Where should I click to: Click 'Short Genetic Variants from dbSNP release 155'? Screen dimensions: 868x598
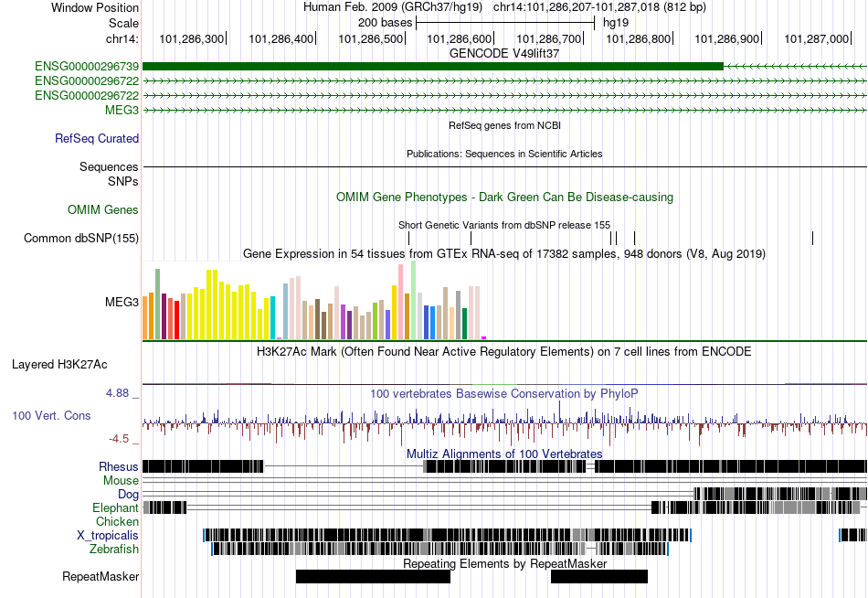504,225
